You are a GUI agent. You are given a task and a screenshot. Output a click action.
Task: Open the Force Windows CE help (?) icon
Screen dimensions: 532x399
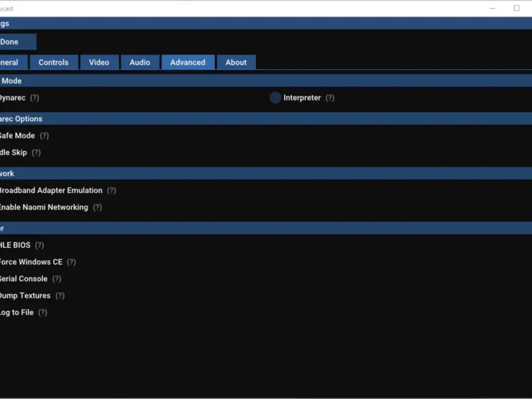pos(71,262)
